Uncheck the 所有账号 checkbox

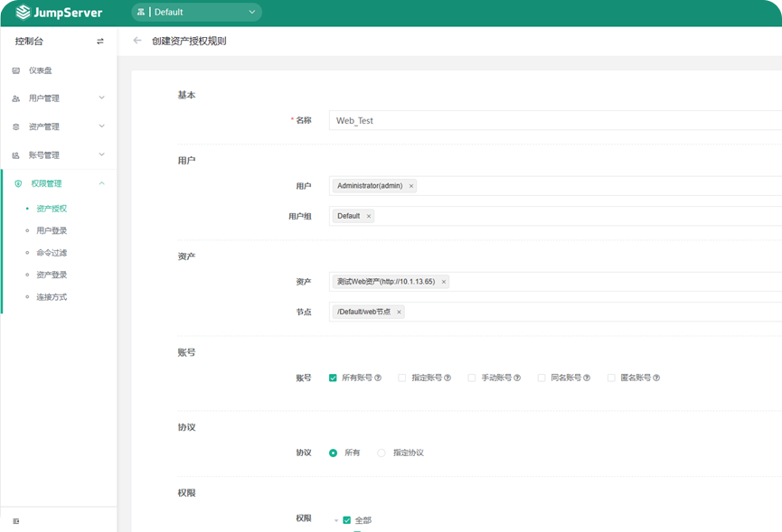tap(333, 378)
